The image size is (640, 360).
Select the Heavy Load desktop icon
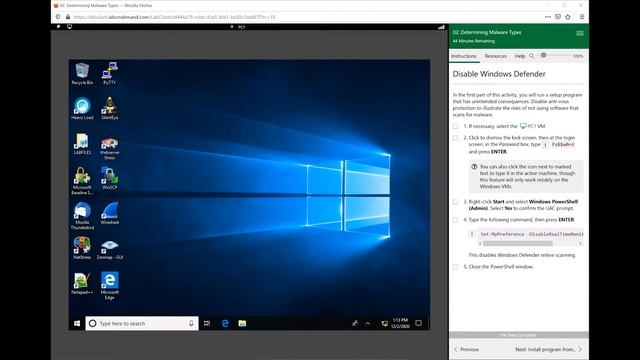[x=82, y=109]
